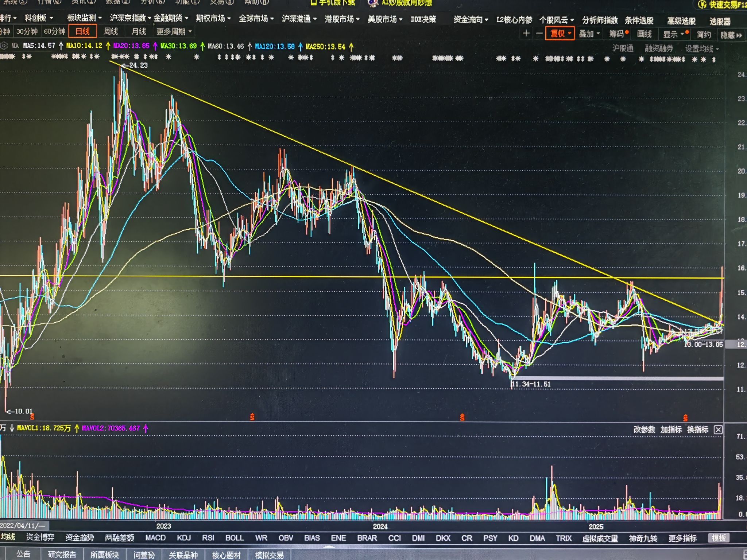Open 选股器 menu item
The image size is (747, 560).
pos(720,22)
